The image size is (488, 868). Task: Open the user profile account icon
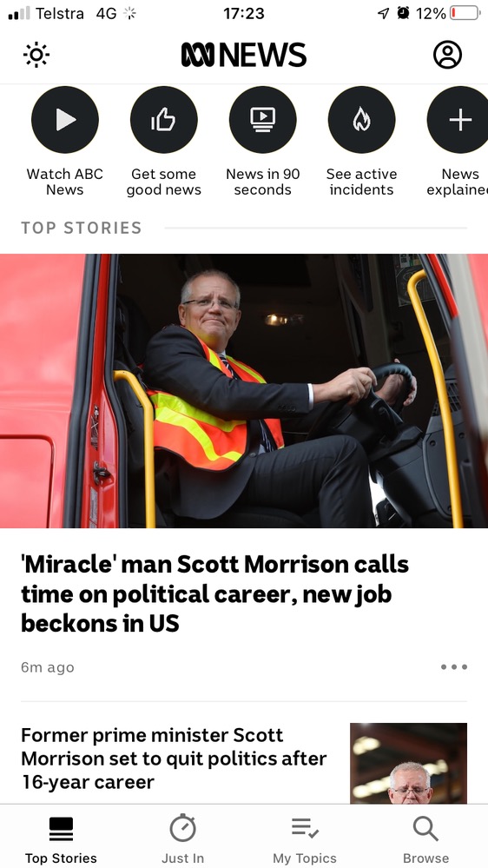(447, 54)
